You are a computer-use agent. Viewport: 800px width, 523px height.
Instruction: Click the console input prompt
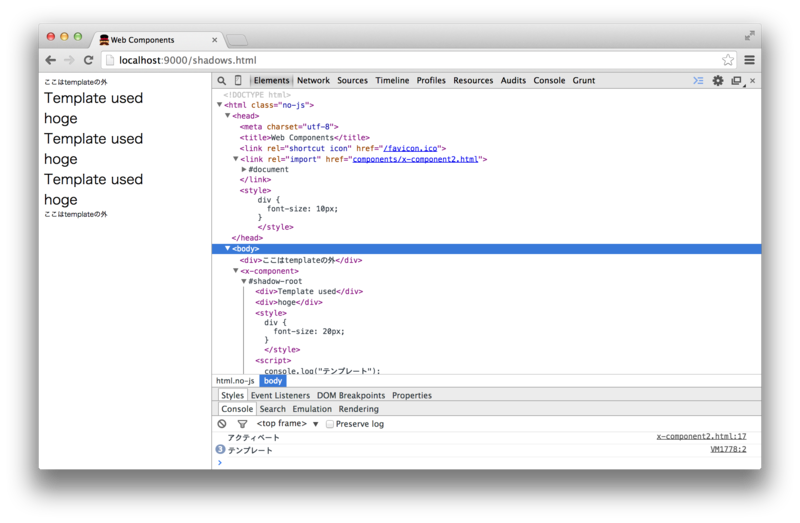485,463
